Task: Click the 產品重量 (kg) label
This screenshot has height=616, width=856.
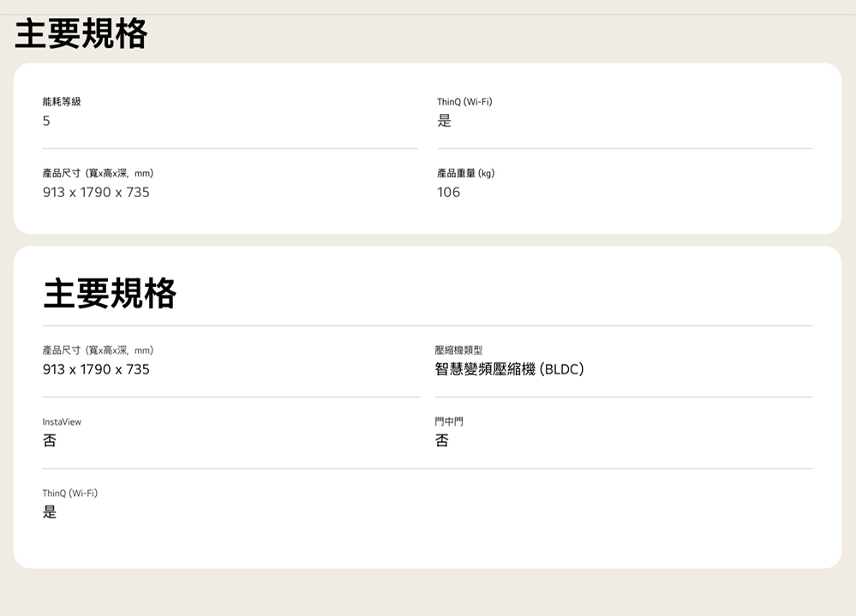Action: tap(465, 173)
